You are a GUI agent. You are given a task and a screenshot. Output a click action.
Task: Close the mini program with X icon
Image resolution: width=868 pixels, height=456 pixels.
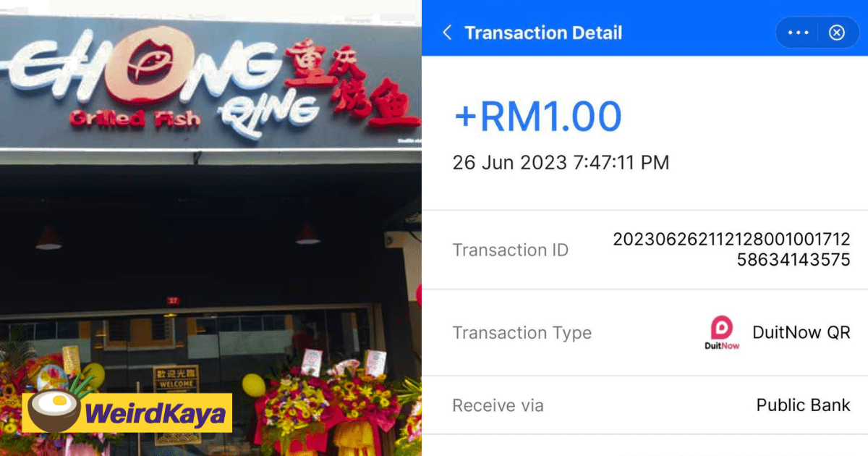point(836,33)
